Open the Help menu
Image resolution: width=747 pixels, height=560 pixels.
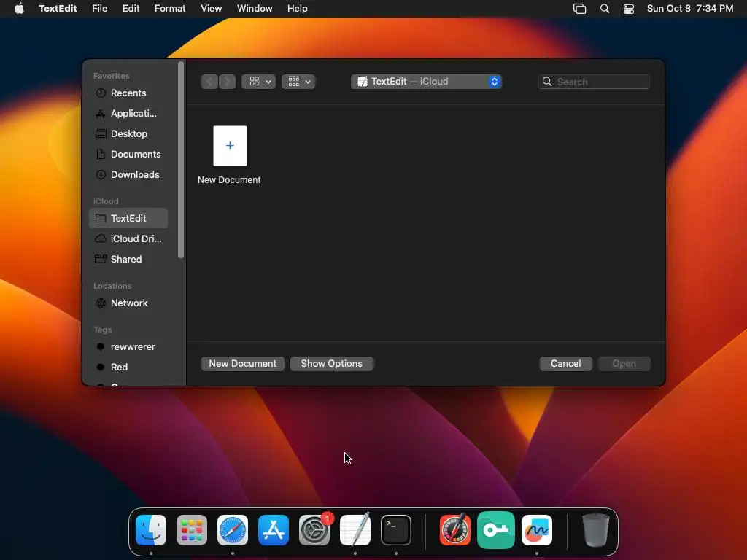coord(298,9)
